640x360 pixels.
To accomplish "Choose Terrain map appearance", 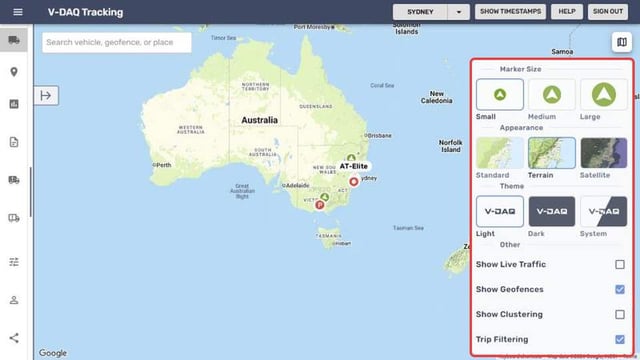I will (x=551, y=153).
